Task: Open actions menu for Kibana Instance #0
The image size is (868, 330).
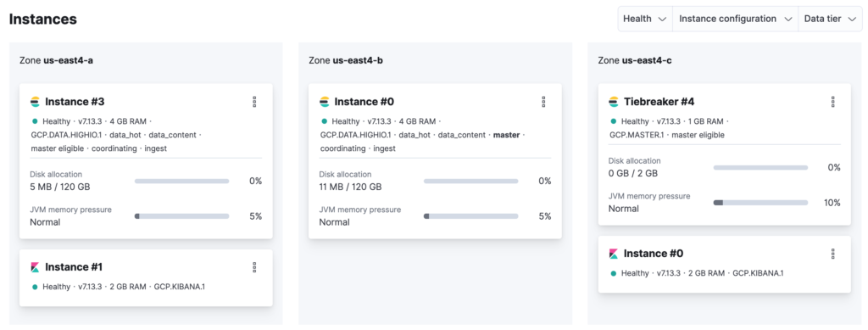Action: (x=832, y=254)
